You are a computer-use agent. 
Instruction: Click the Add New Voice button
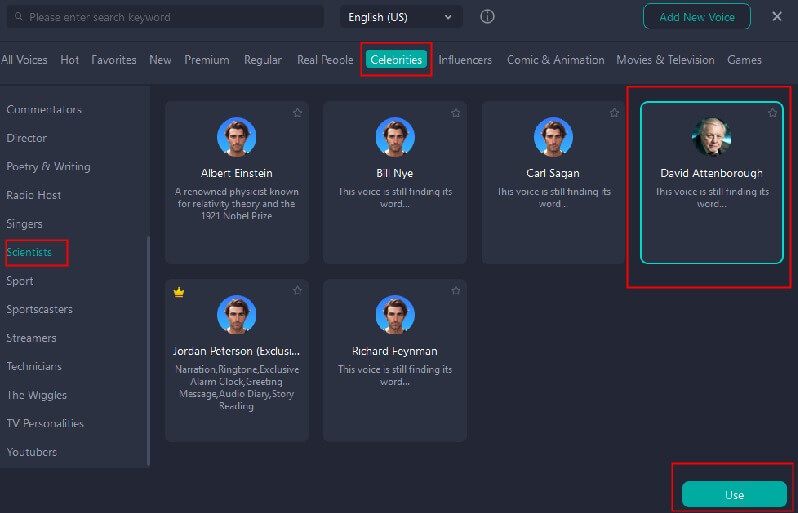tap(697, 17)
